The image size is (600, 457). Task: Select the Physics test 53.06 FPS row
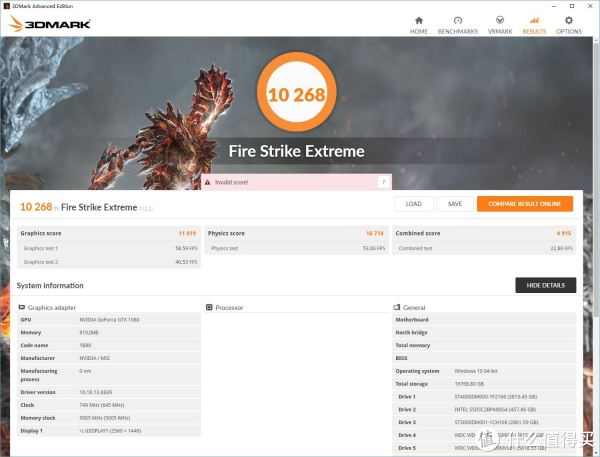click(297, 248)
